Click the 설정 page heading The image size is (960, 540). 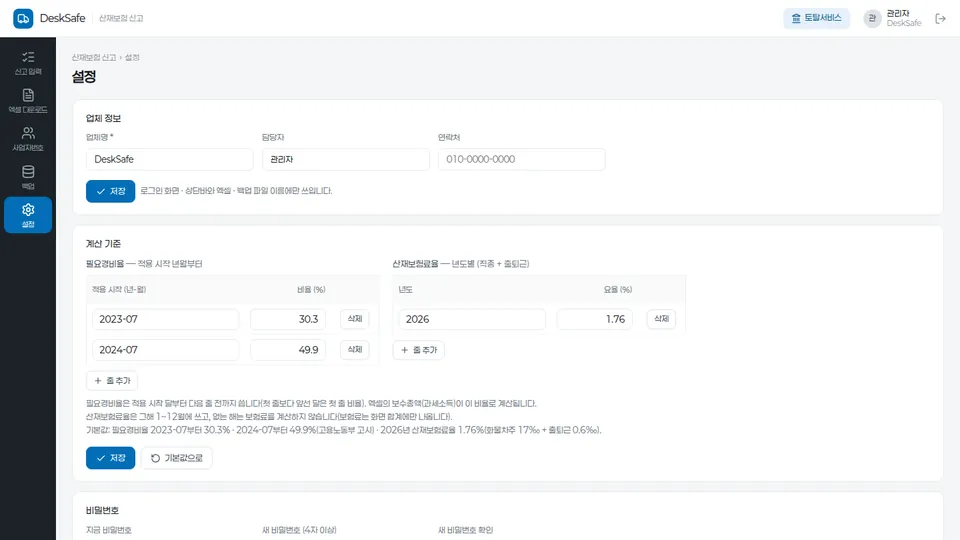[84, 77]
